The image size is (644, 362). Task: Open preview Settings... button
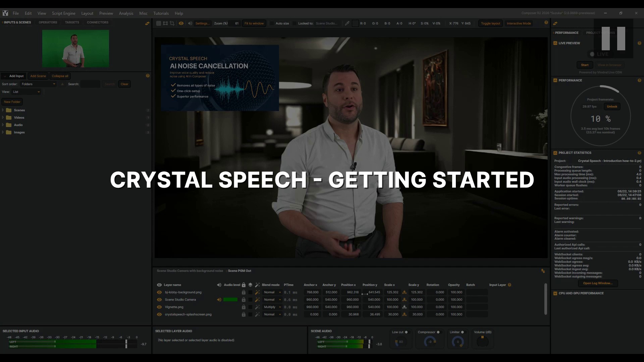click(202, 23)
